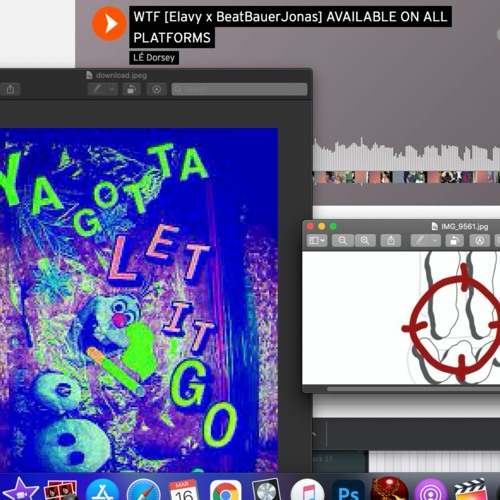This screenshot has height=500, width=500.
Task: Rotate the image in the download.jpeg window
Action: click(x=131, y=89)
